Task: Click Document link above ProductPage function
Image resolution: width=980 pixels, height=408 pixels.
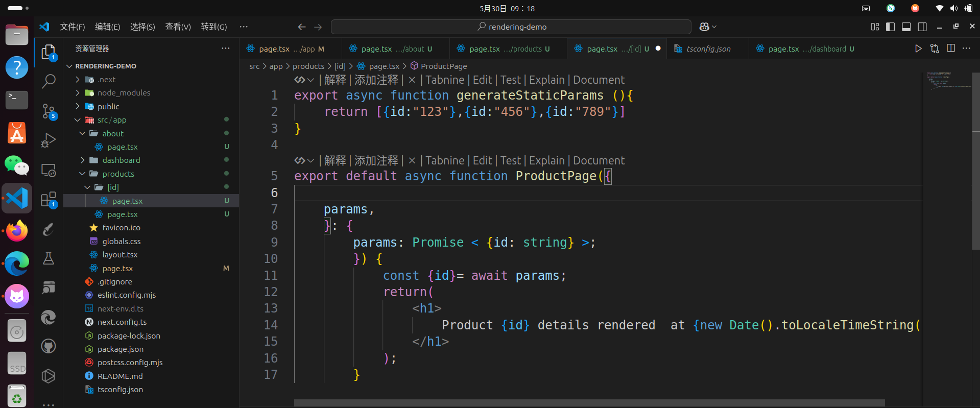Action: [x=599, y=161]
